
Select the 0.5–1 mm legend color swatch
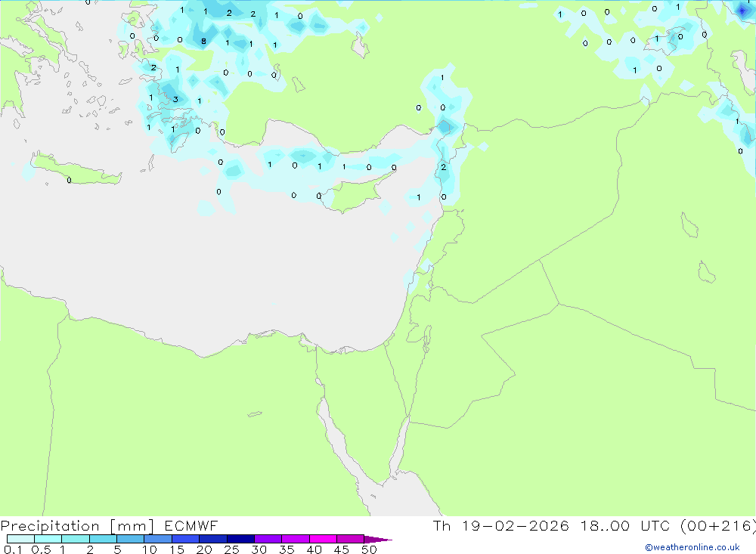click(48, 539)
